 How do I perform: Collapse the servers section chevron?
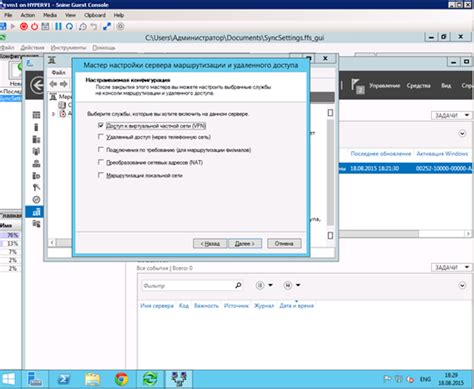click(x=462, y=133)
